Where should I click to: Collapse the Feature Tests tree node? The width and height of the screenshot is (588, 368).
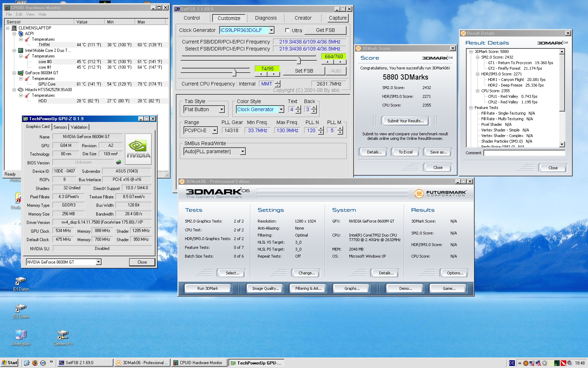(471, 108)
